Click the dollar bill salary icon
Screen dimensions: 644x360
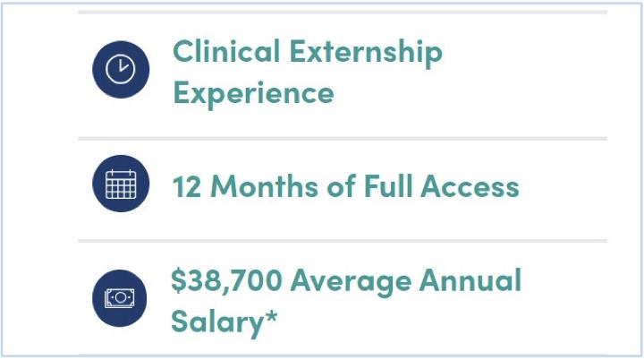tap(119, 298)
